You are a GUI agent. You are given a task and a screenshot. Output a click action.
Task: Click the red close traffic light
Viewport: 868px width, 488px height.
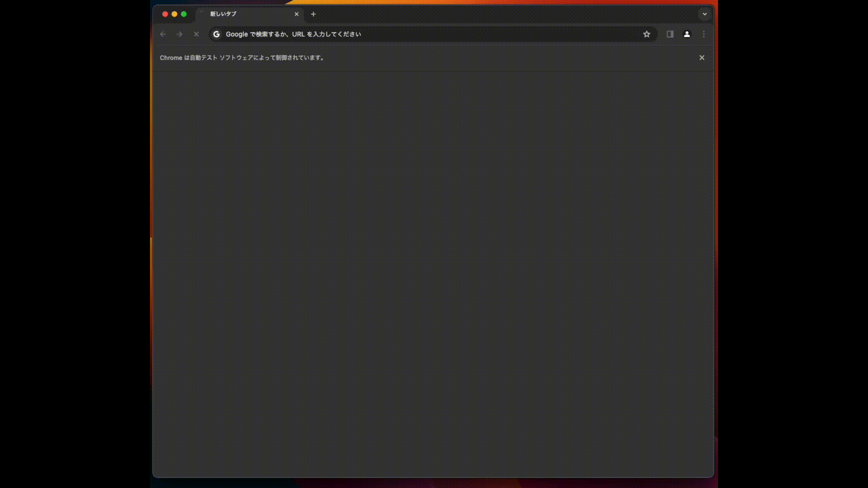(165, 14)
